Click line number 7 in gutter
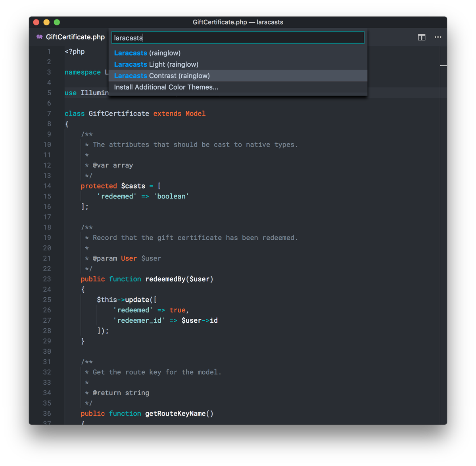The width and height of the screenshot is (476, 466). tap(49, 114)
